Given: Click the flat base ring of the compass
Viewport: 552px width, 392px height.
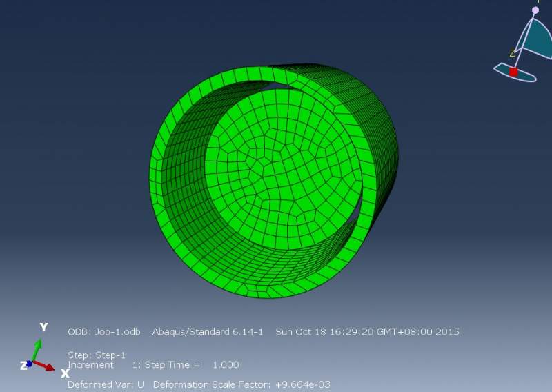Looking at the screenshot, I should 515,72.
